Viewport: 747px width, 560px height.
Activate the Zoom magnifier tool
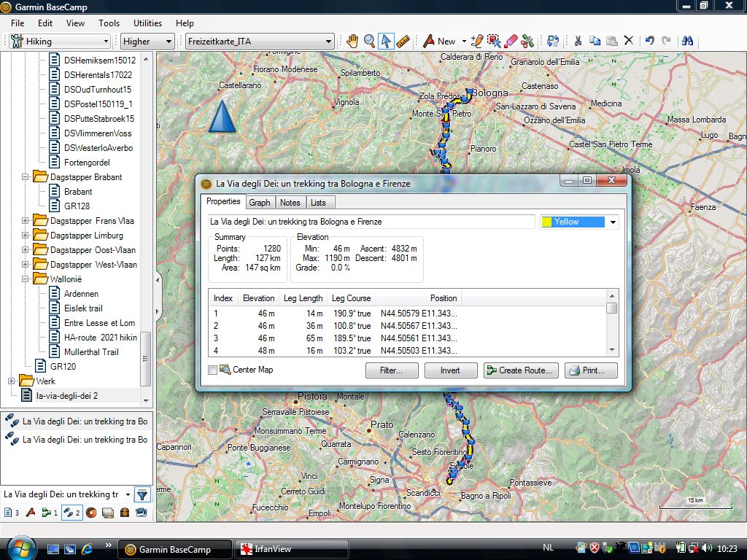pos(370,42)
